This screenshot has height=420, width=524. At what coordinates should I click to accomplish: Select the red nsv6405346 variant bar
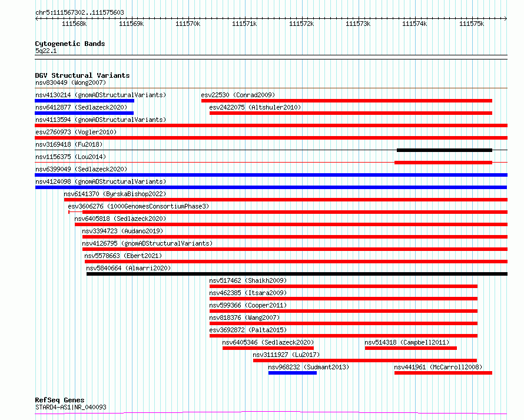268,348
